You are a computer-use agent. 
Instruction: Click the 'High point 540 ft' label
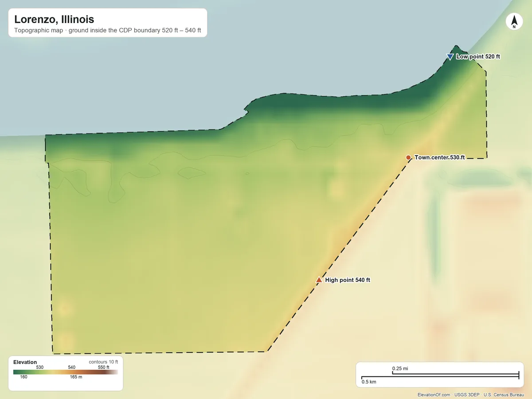pyautogui.click(x=348, y=280)
